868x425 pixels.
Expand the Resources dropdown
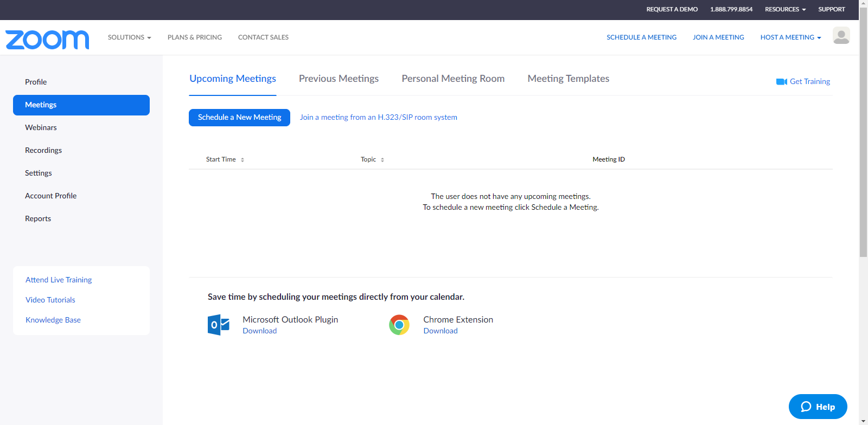(x=786, y=9)
